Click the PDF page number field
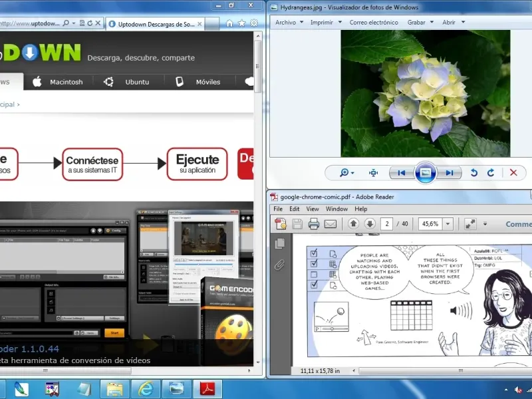 pyautogui.click(x=387, y=224)
